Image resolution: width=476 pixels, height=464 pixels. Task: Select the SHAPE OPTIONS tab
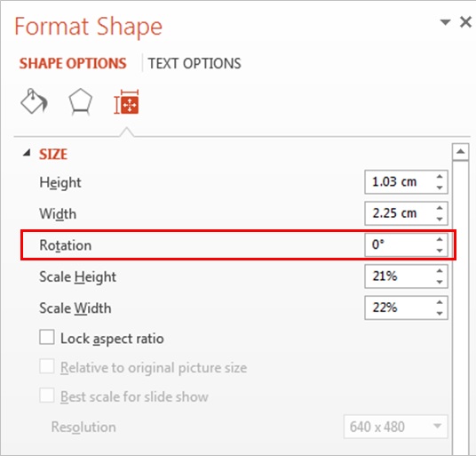73,63
